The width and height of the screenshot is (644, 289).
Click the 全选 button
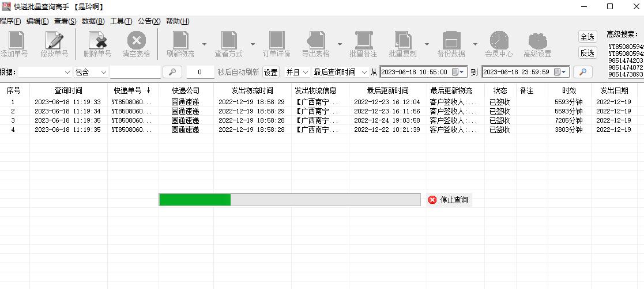coord(587,37)
